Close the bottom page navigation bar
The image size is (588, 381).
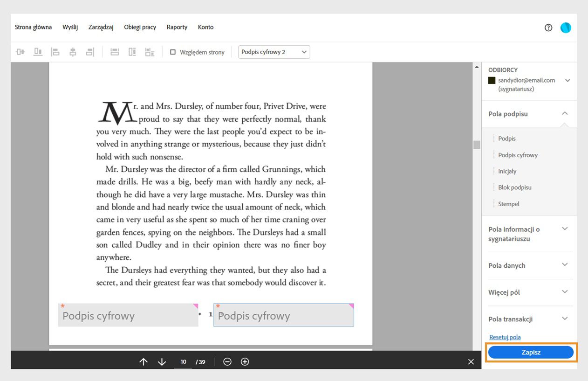[471, 362]
